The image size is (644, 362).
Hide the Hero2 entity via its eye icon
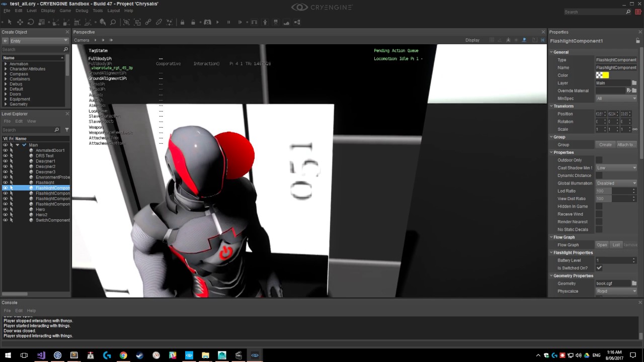[6, 215]
